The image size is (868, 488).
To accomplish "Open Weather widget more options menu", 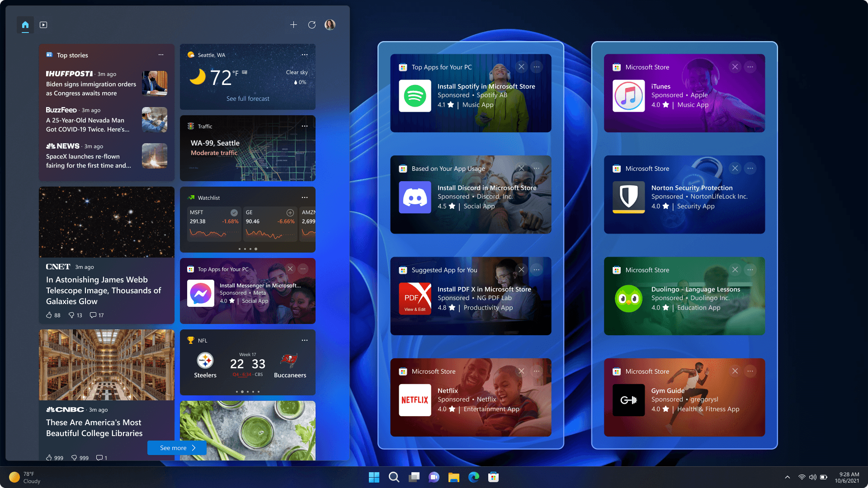I will 305,55.
